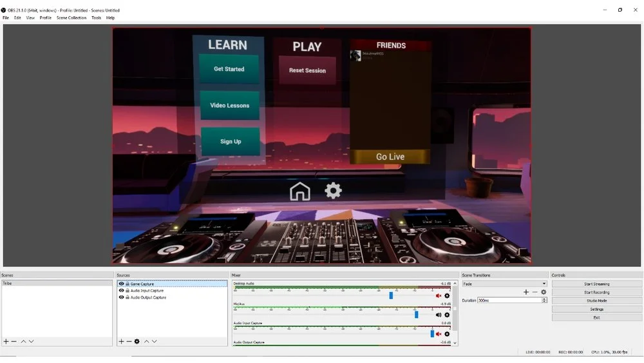Click the Duration spinner arrows
644x363 pixels.
point(544,300)
